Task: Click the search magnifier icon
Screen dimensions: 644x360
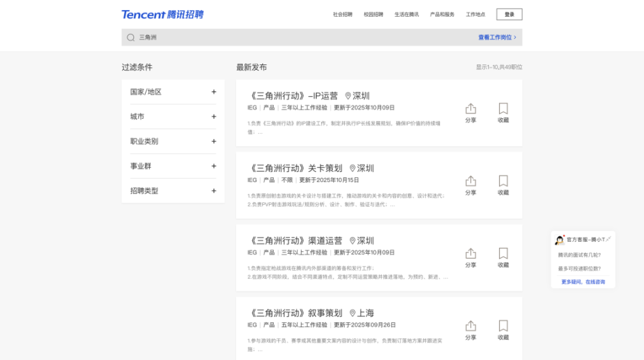Action: 131,38
